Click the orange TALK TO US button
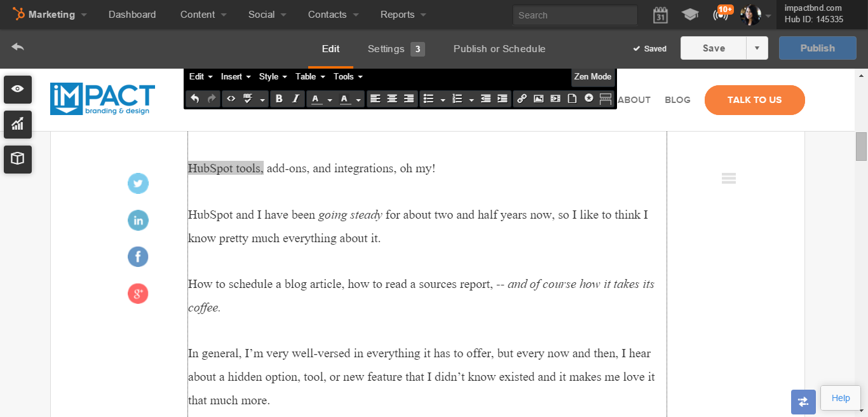The height and width of the screenshot is (417, 868). point(755,100)
